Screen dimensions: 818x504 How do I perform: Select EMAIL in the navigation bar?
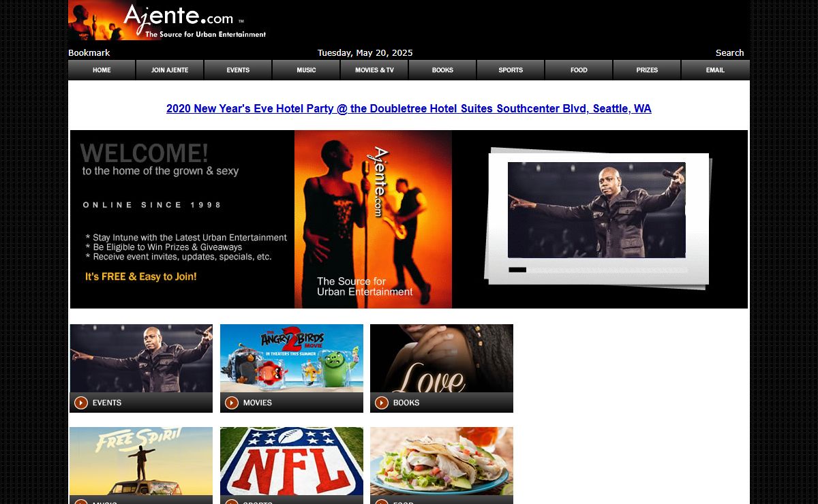click(715, 70)
